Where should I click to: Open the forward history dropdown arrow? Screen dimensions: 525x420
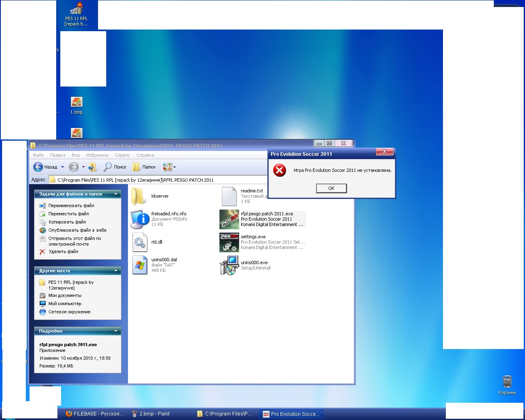click(83, 167)
